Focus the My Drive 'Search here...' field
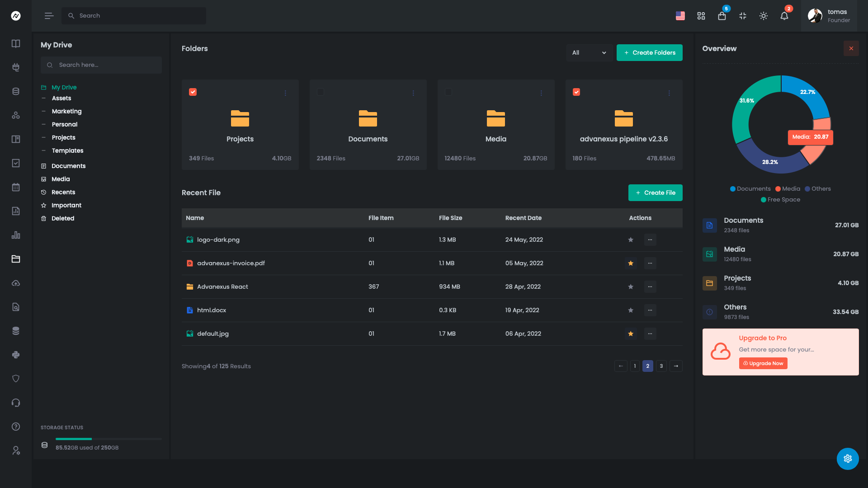The image size is (868, 488). pyautogui.click(x=101, y=65)
